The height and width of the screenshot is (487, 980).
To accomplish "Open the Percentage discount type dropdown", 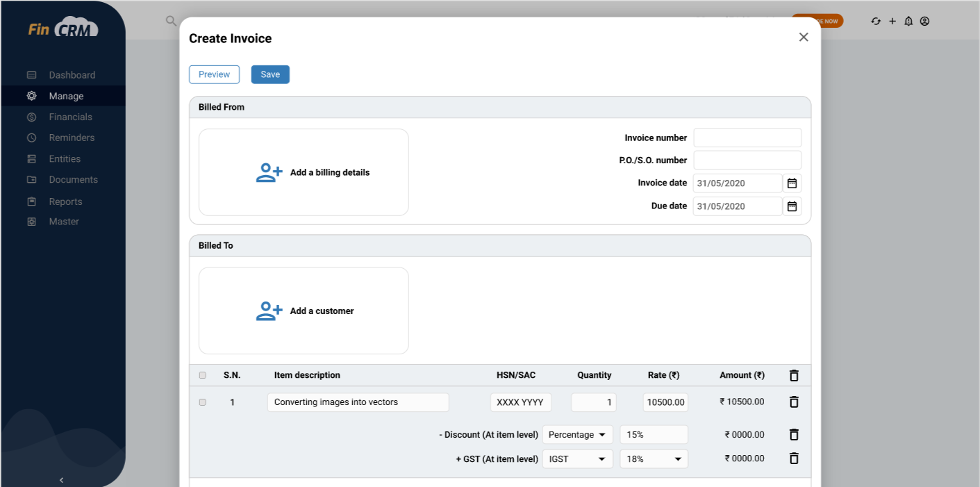I will point(577,434).
